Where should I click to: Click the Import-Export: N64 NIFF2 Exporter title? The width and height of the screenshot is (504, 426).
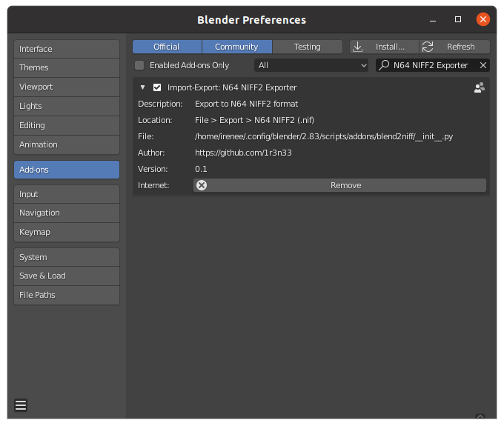232,87
